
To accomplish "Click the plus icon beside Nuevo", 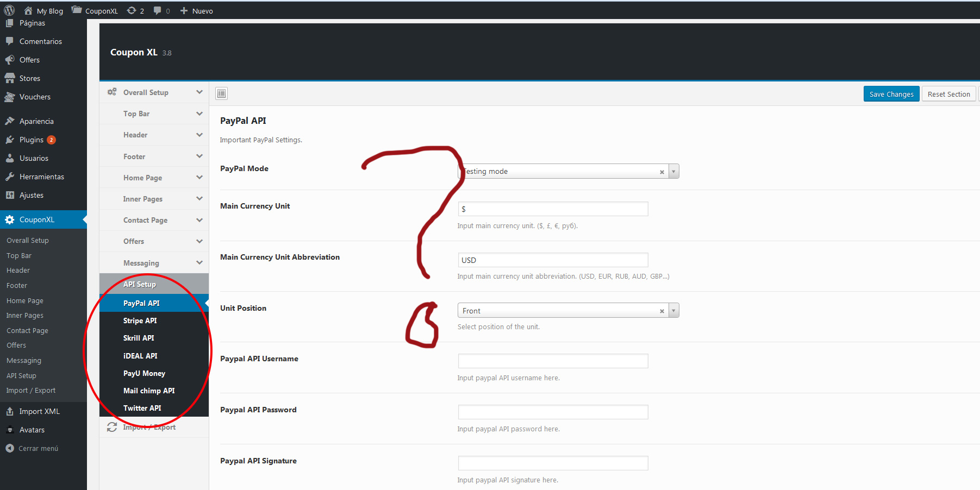I will [184, 11].
